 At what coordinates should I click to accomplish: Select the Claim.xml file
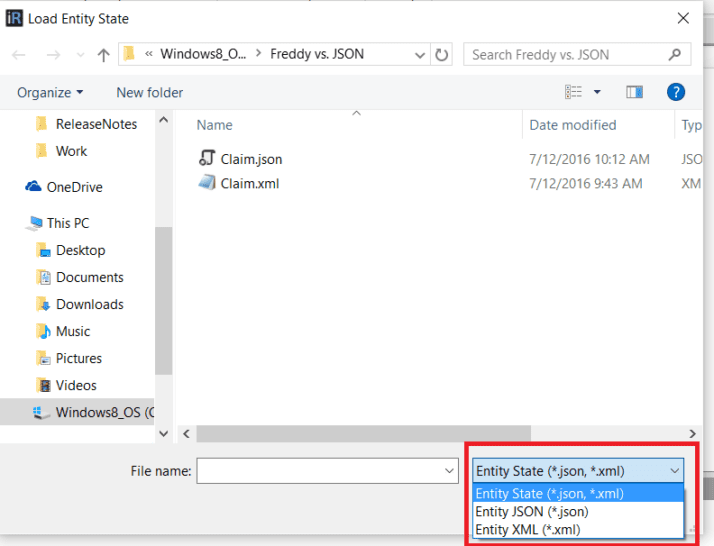pyautogui.click(x=249, y=183)
